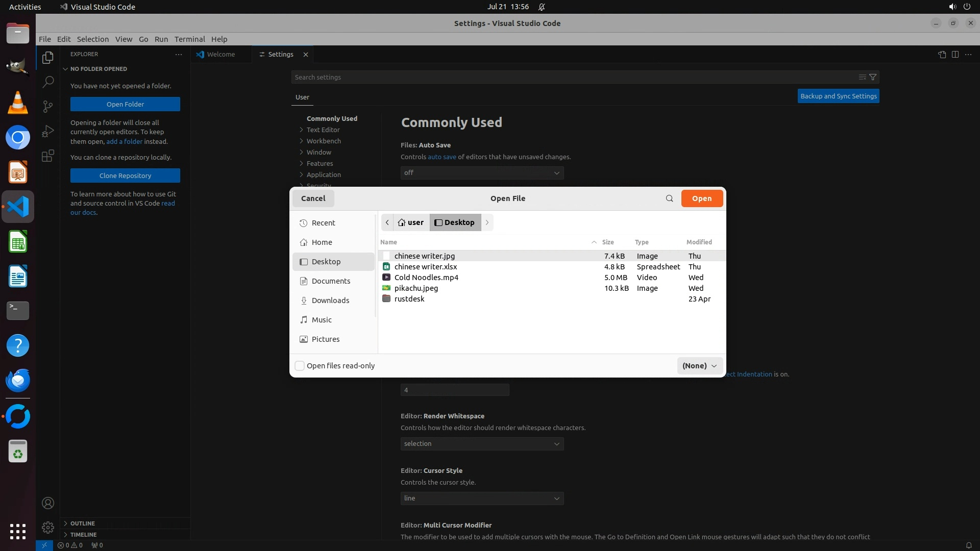Click Cancel in the Open File dialog
The height and width of the screenshot is (551, 980).
pyautogui.click(x=313, y=198)
